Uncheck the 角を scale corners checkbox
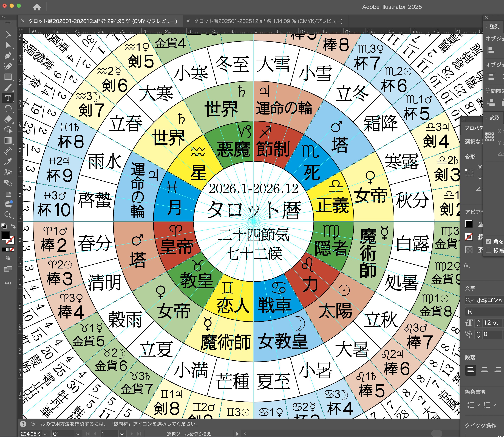The height and width of the screenshot is (437, 504). [x=488, y=241]
